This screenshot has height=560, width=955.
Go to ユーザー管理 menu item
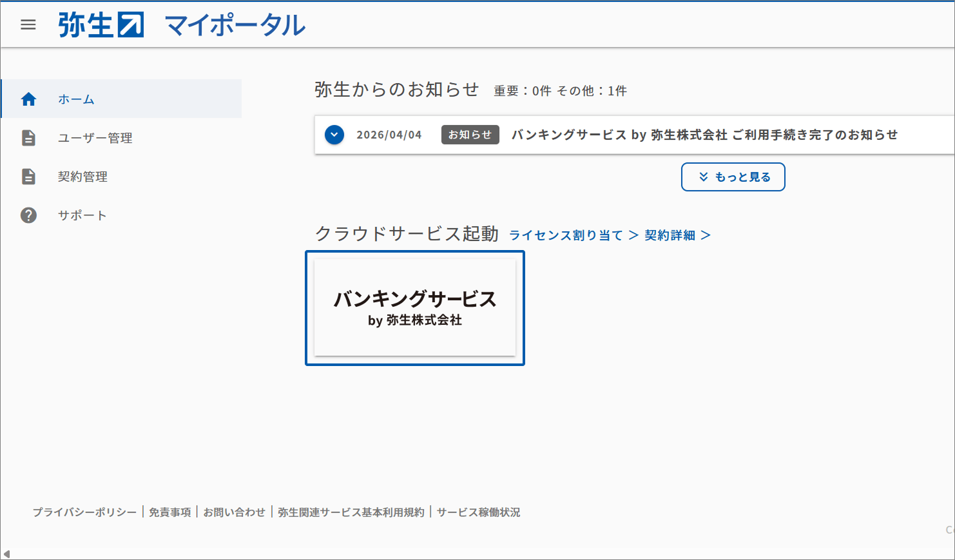click(95, 138)
